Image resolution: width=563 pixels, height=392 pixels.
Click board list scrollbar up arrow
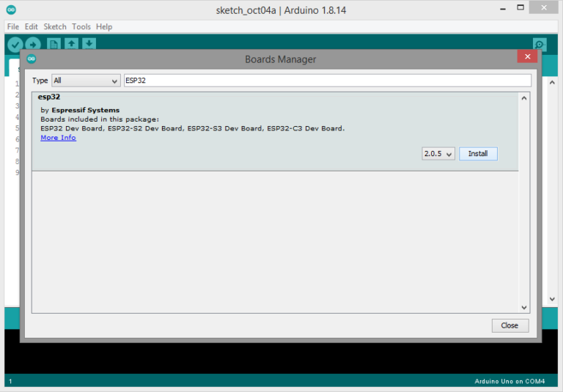524,98
